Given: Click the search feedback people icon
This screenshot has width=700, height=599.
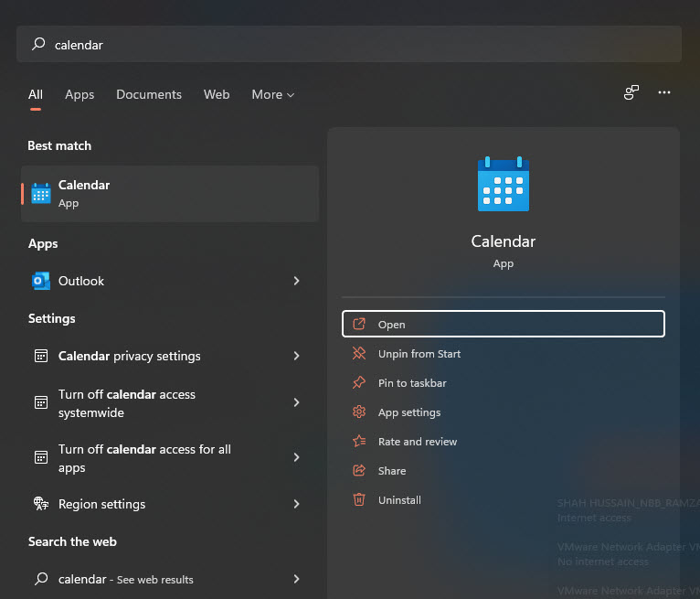Looking at the screenshot, I should tap(631, 92).
